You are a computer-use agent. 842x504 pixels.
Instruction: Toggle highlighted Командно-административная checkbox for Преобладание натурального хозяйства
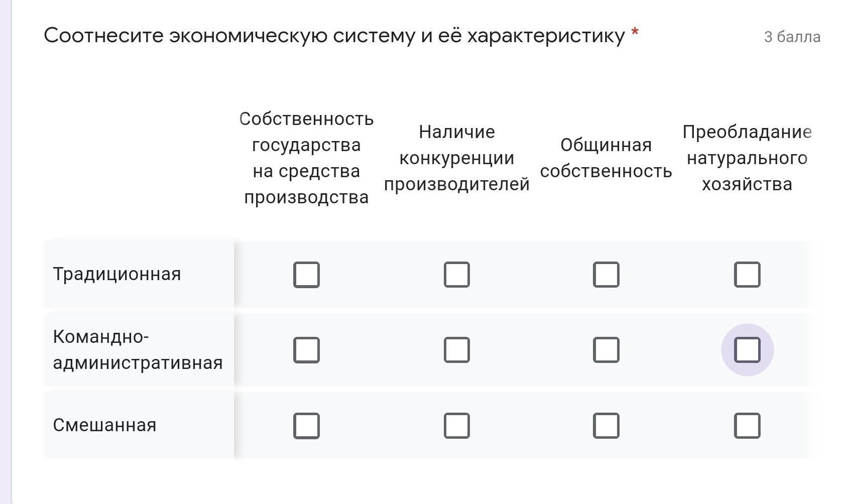click(x=747, y=350)
